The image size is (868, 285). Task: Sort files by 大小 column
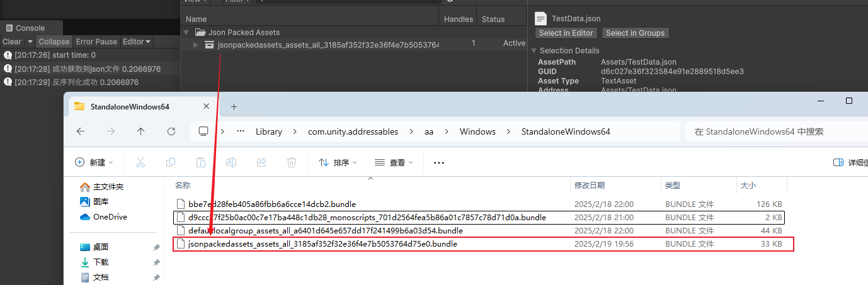point(761,186)
